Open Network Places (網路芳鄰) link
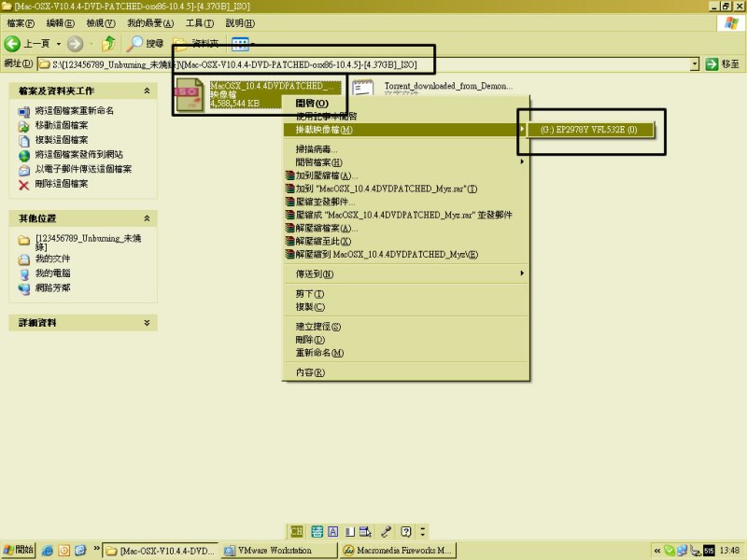Image resolution: width=747 pixels, height=560 pixels. pyautogui.click(x=52, y=287)
